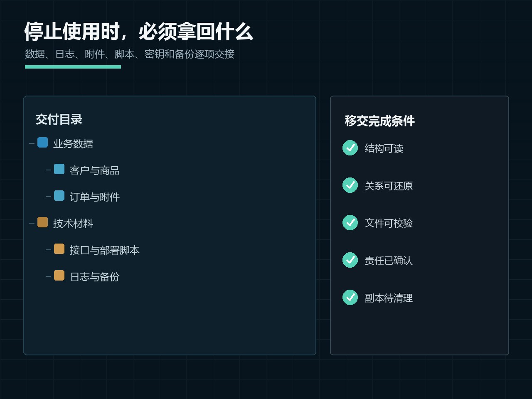Toggle the 文件可校验 check mark
The width and height of the screenshot is (532, 399).
tap(350, 222)
